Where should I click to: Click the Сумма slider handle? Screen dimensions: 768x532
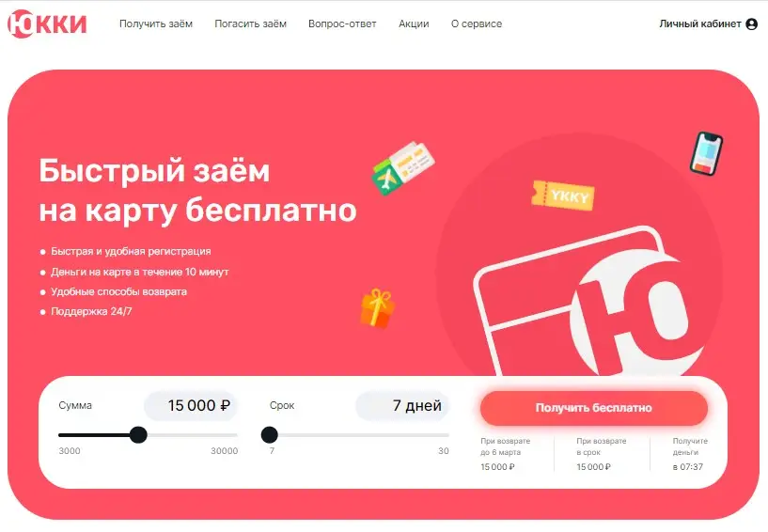pos(138,434)
